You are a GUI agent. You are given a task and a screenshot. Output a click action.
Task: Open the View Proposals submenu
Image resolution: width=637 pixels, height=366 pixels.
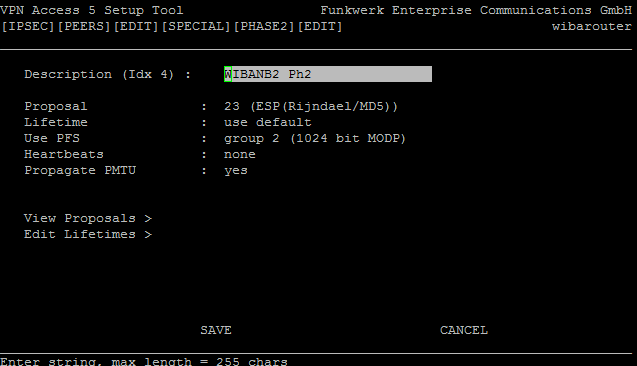88,218
